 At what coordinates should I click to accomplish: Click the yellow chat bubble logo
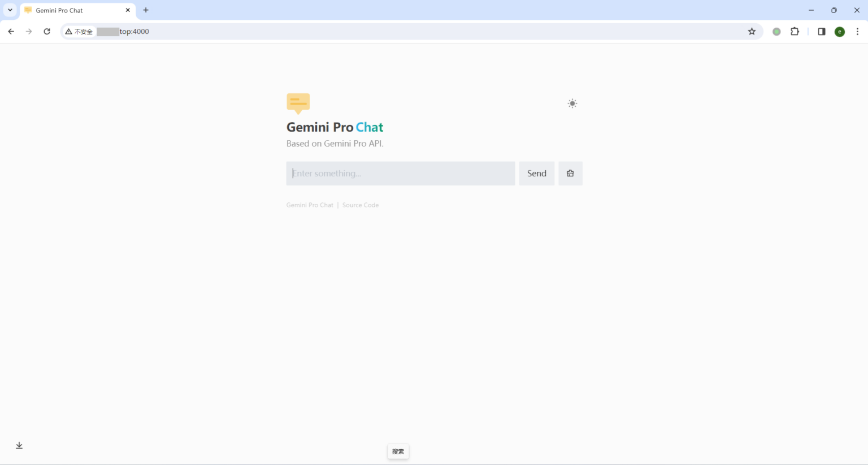(298, 103)
